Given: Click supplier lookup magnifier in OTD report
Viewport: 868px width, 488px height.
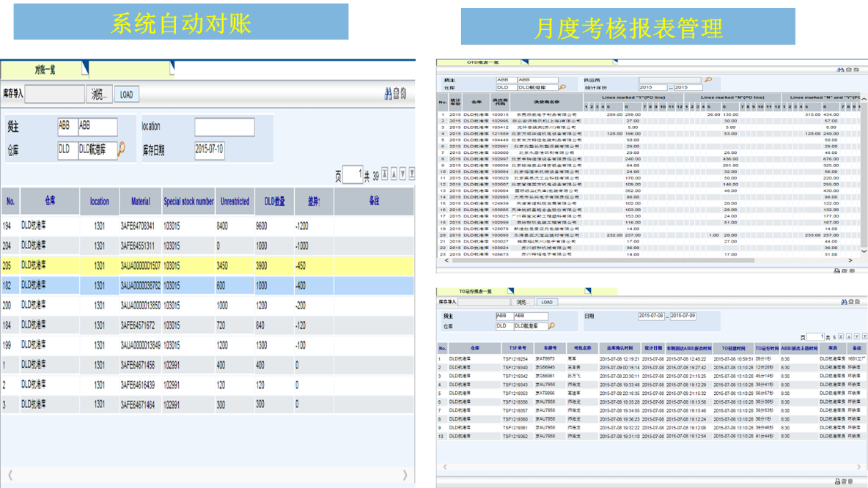Looking at the screenshot, I should pyautogui.click(x=708, y=80).
